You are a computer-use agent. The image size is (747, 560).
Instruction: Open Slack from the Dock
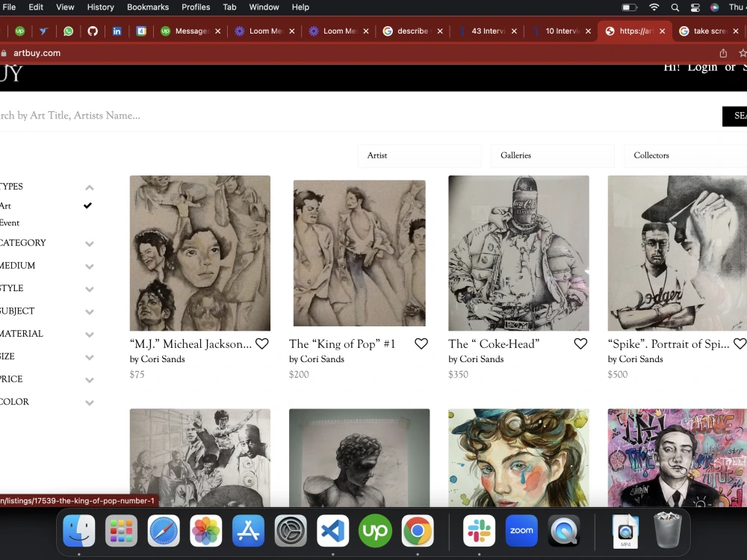[x=480, y=530]
